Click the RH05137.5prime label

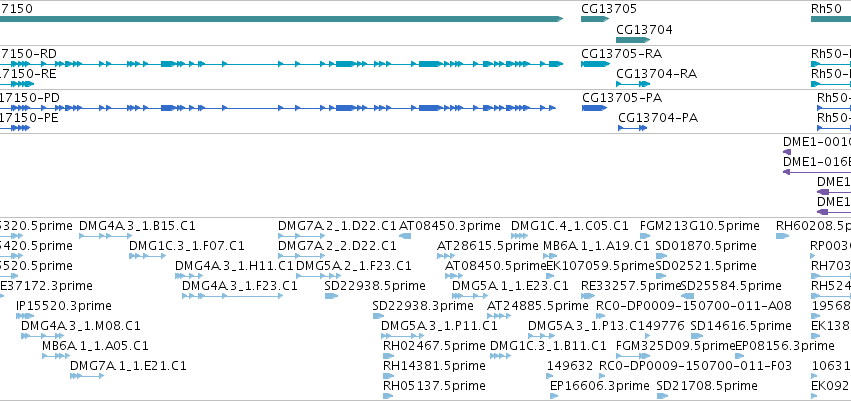pos(434,386)
